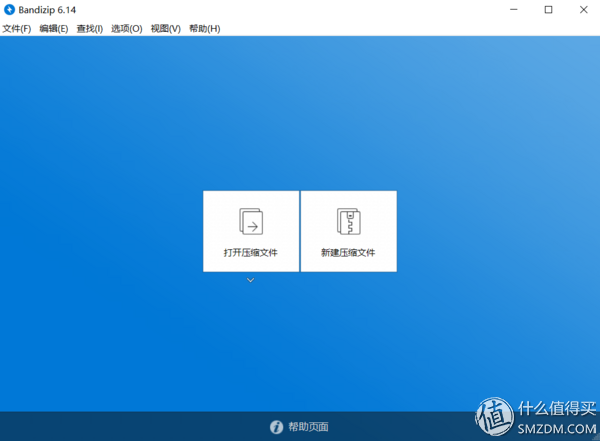Open the 帮助(H) menu

click(x=205, y=29)
